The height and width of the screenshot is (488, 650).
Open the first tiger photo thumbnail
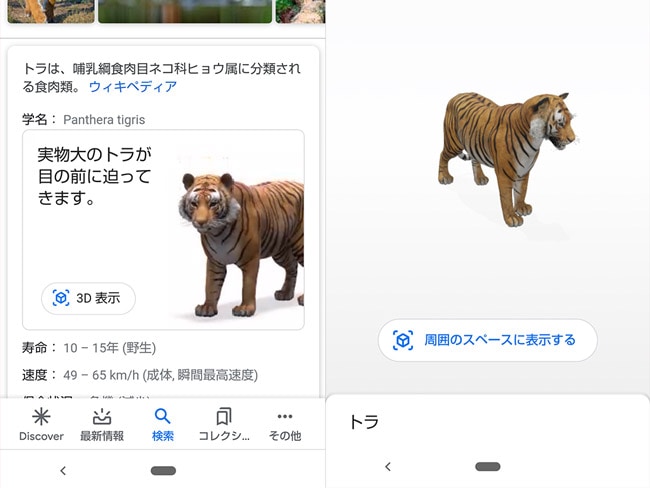[51, 11]
